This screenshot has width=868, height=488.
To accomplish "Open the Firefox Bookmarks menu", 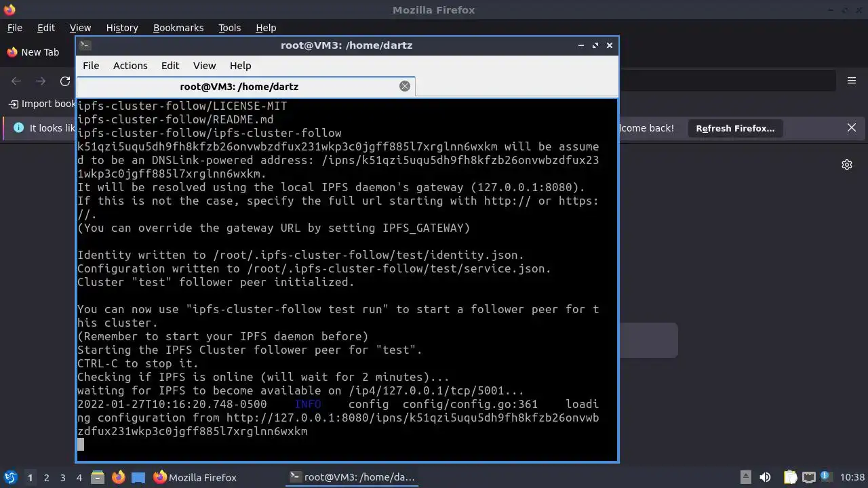I will (178, 28).
